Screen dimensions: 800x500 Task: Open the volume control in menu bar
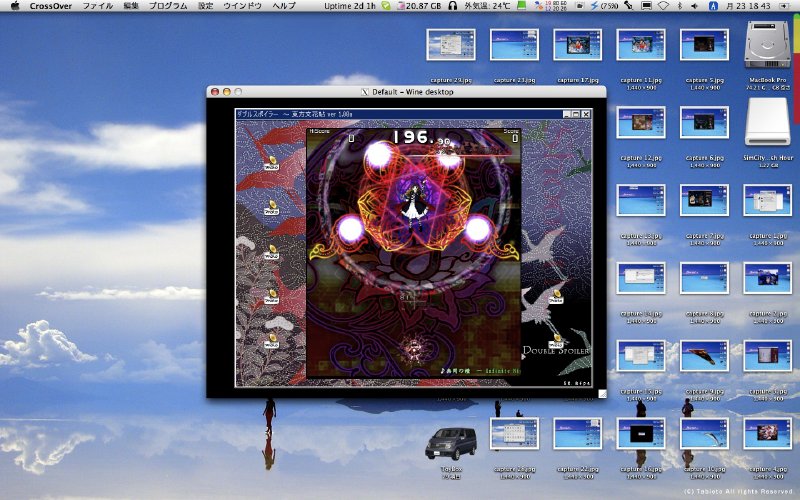pyautogui.click(x=694, y=6)
